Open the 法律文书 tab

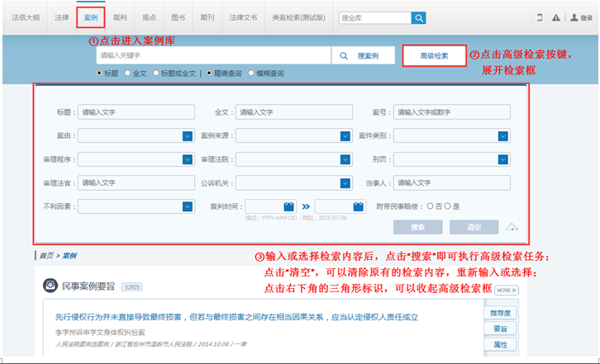pyautogui.click(x=242, y=17)
